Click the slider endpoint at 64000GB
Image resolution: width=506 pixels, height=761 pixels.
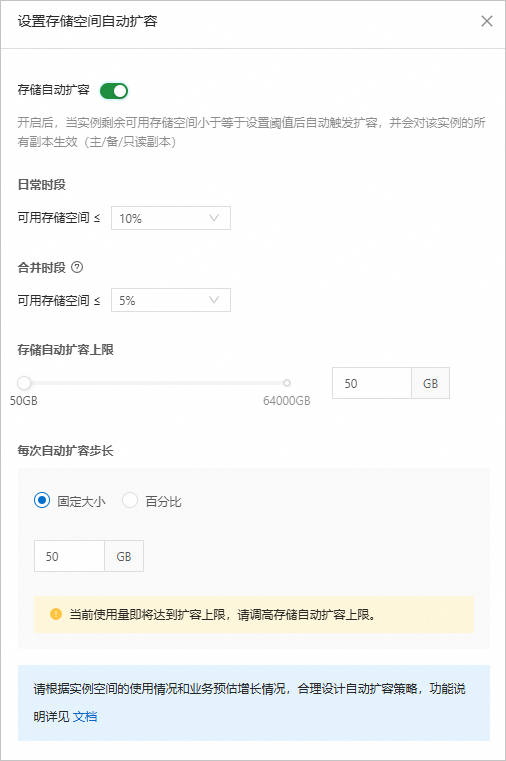pyautogui.click(x=287, y=383)
